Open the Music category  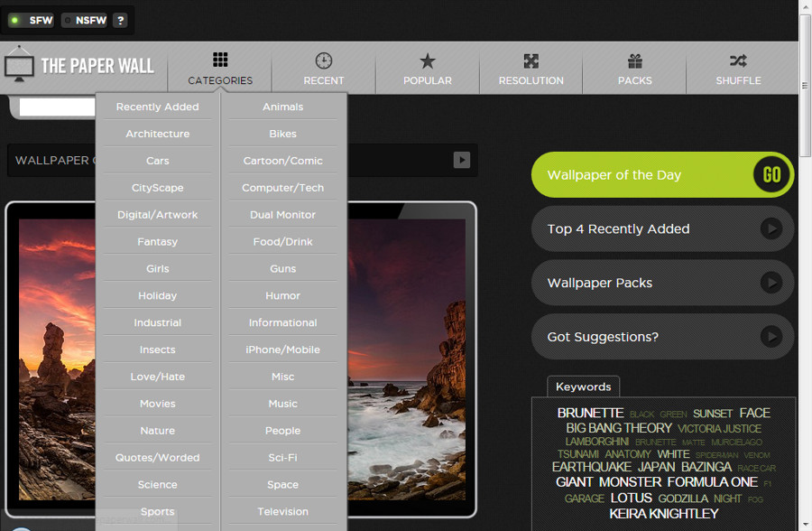coord(282,404)
